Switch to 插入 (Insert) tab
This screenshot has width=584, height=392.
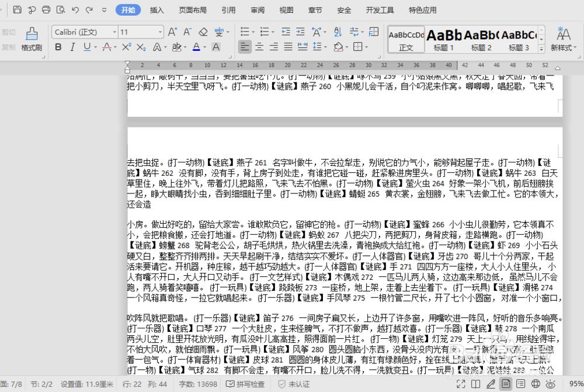click(x=157, y=10)
